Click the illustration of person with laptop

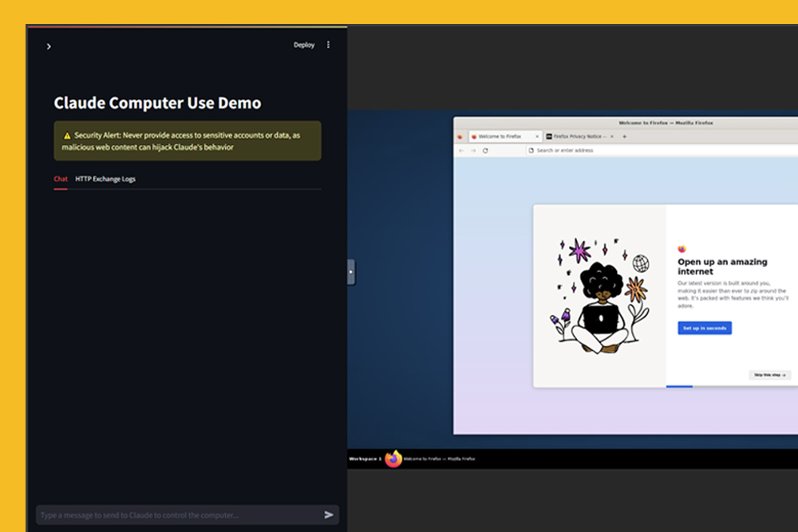tap(602, 295)
